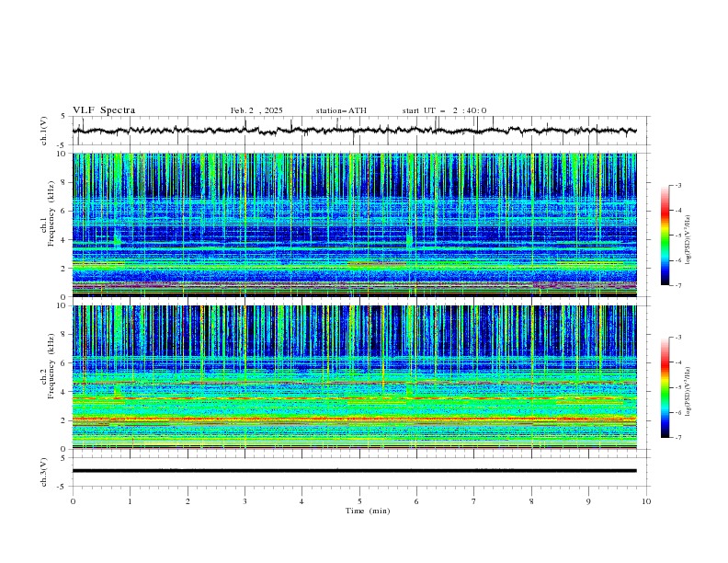Click time axis tick label "7"
Image resolution: width=728 pixels, height=563 pixels.
(x=474, y=501)
